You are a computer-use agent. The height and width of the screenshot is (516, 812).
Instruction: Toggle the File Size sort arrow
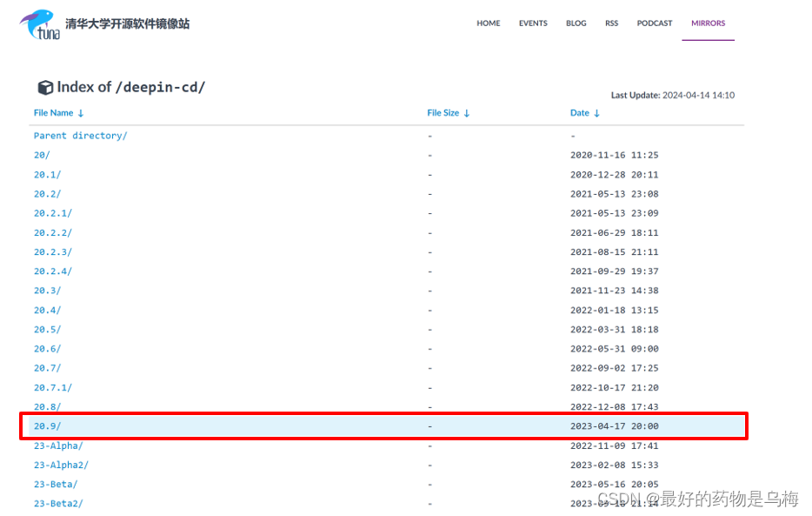click(468, 113)
